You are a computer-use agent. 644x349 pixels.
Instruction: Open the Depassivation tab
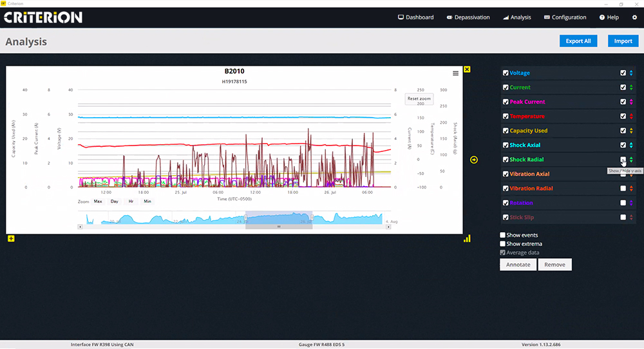coord(468,17)
